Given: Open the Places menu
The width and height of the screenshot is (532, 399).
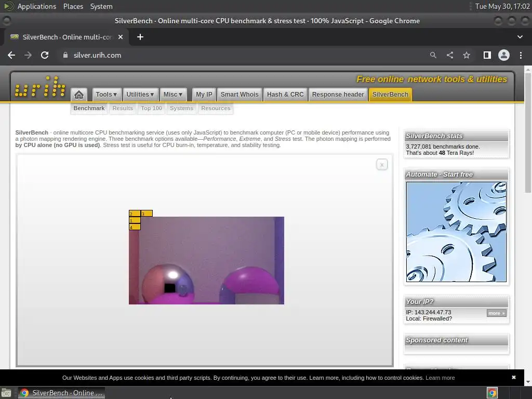Looking at the screenshot, I should [73, 6].
